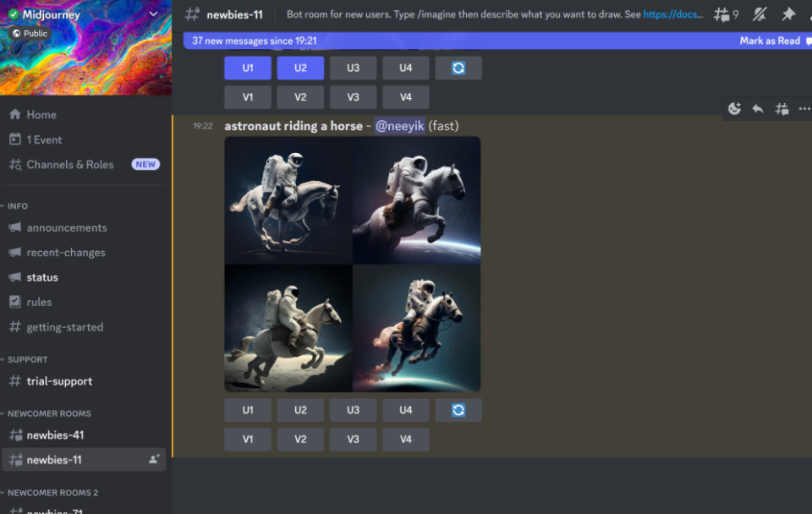Open pinned messages with the pin icon
Viewport: 812px width, 514px height.
coord(788,14)
